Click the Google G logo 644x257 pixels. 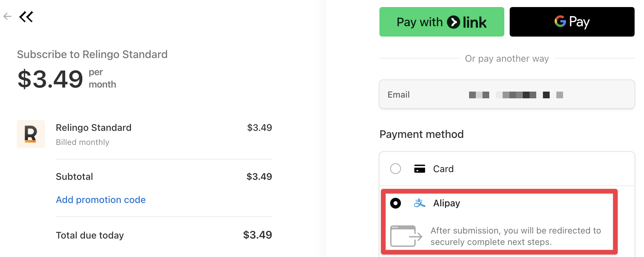(560, 21)
